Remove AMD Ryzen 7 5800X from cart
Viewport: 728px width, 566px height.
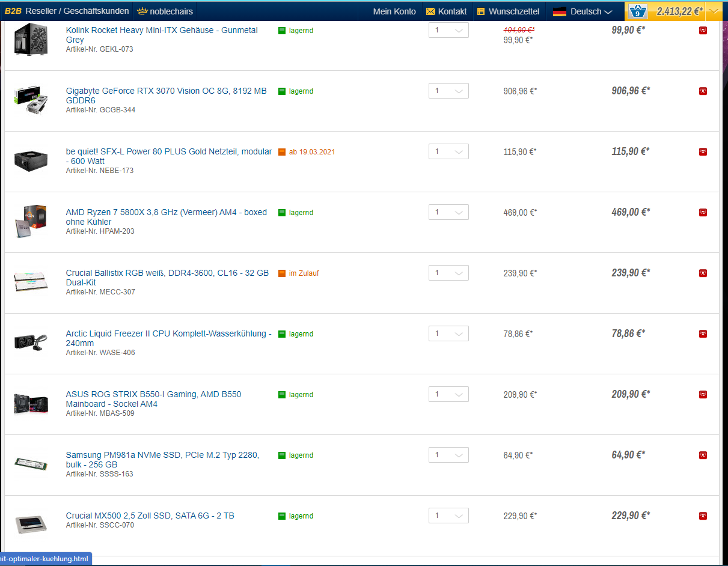click(703, 213)
